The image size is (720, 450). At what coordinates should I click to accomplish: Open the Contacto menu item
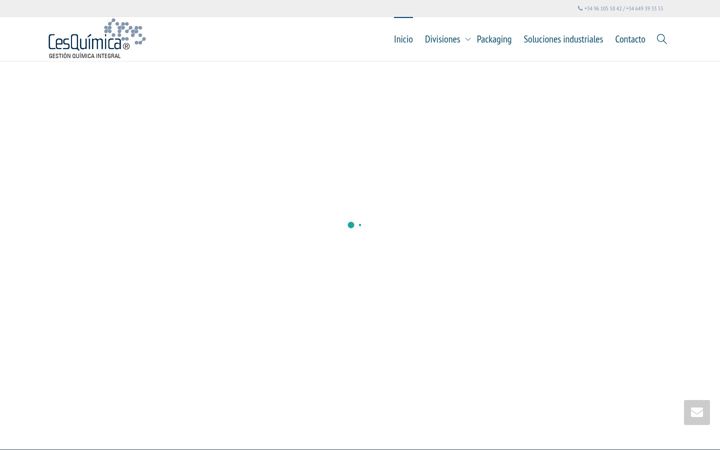click(x=630, y=39)
